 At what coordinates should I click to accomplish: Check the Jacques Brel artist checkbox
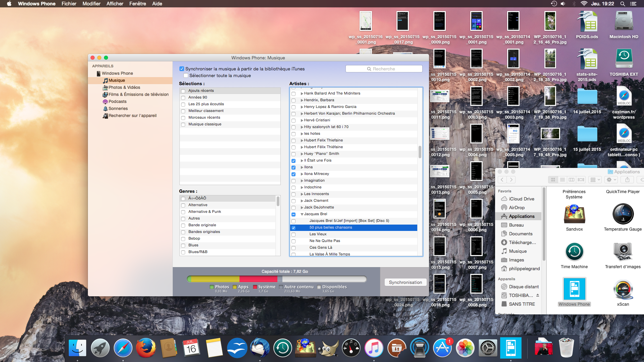[x=293, y=214]
